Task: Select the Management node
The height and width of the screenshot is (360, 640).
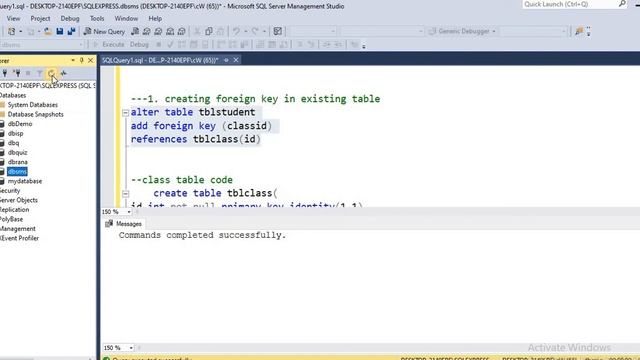Action: 18,229
